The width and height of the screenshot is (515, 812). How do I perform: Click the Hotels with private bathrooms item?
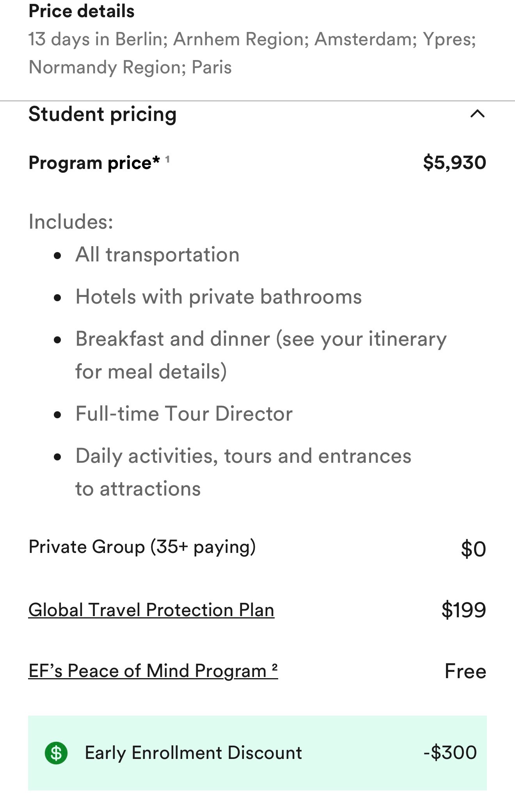(x=218, y=297)
